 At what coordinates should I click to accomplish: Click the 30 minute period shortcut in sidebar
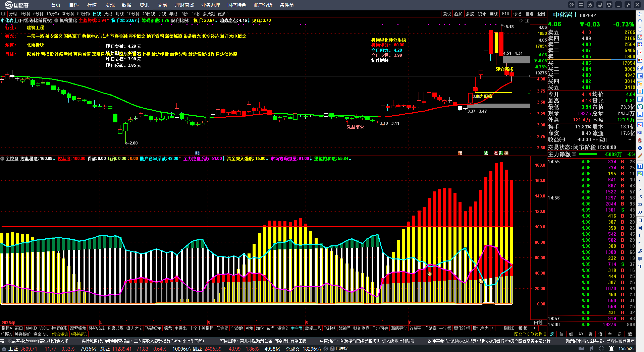point(640,204)
